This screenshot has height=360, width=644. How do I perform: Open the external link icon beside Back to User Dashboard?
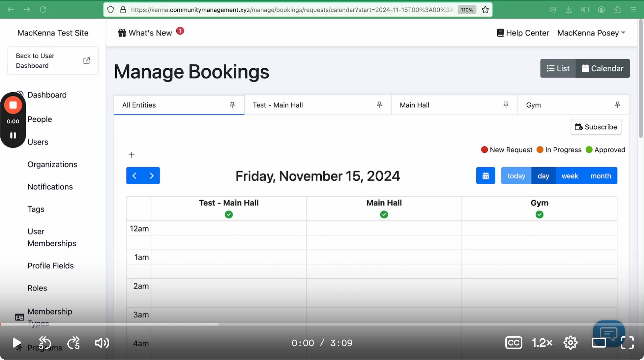tap(87, 61)
